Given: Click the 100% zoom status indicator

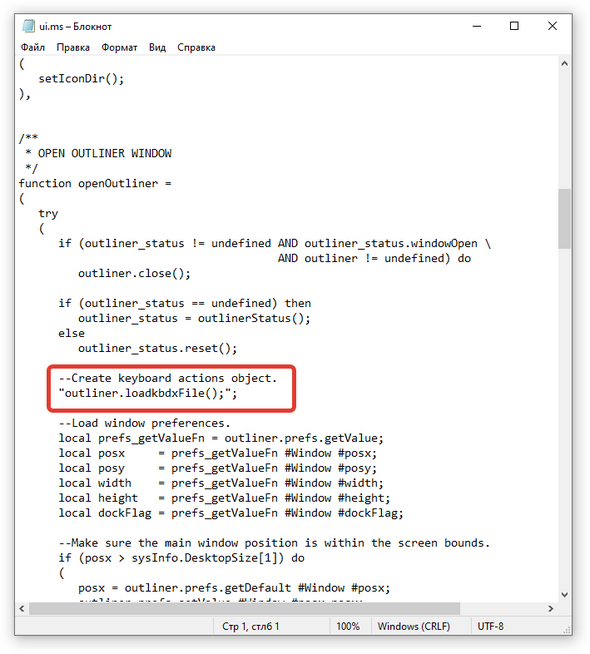Looking at the screenshot, I should pyautogui.click(x=348, y=626).
